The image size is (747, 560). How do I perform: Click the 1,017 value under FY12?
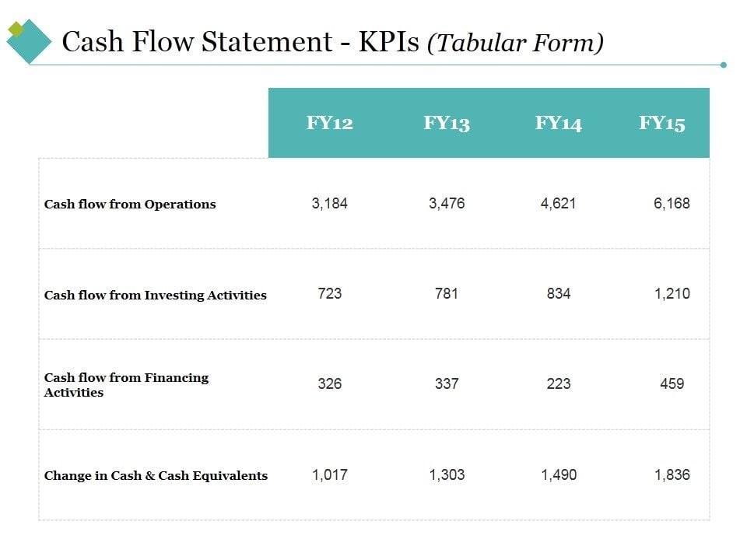pos(329,474)
